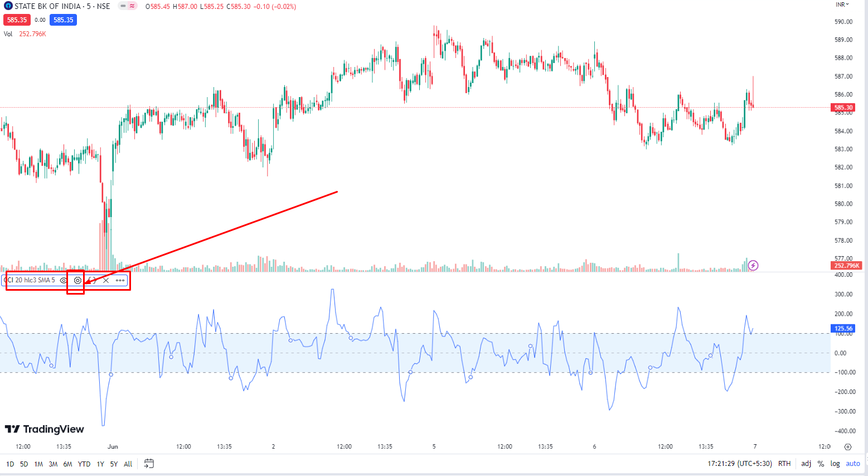This screenshot has height=476, width=868.
Task: Enable auto scale mode
Action: tap(853, 463)
